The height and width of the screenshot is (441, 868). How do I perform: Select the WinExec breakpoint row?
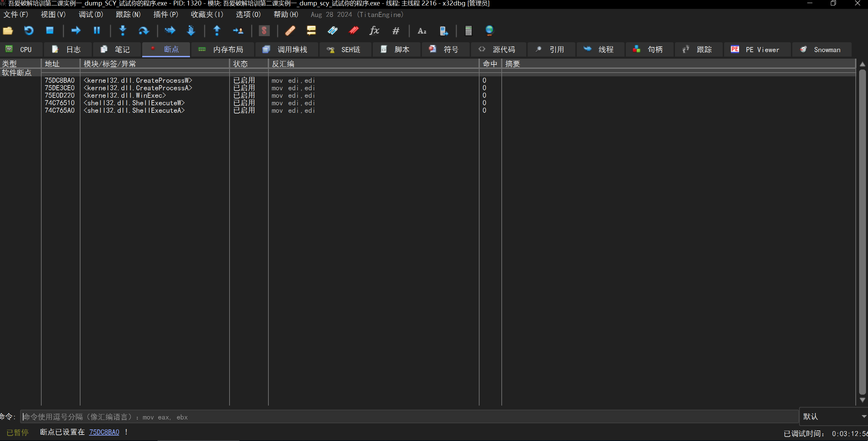428,95
